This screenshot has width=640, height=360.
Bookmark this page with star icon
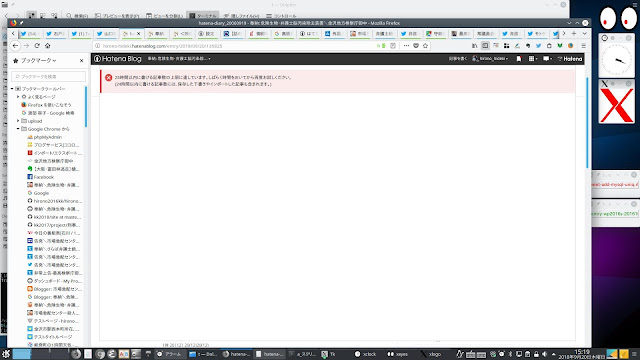[425, 46]
